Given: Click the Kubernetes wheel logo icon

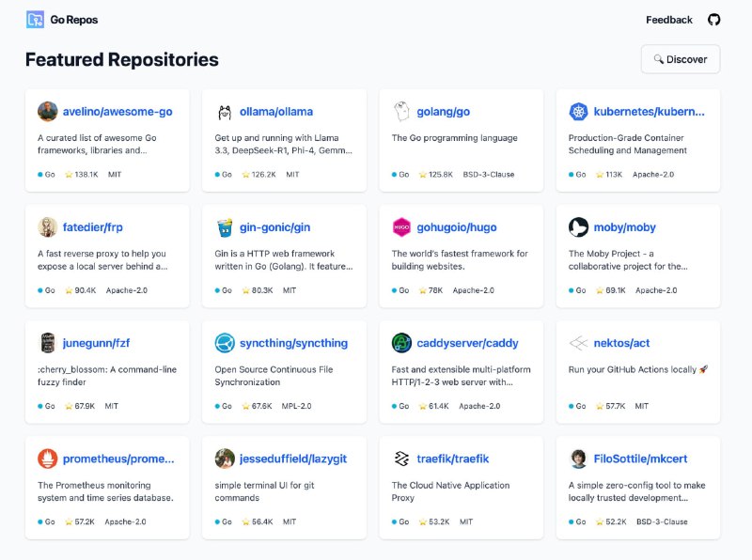Looking at the screenshot, I should coord(578,112).
